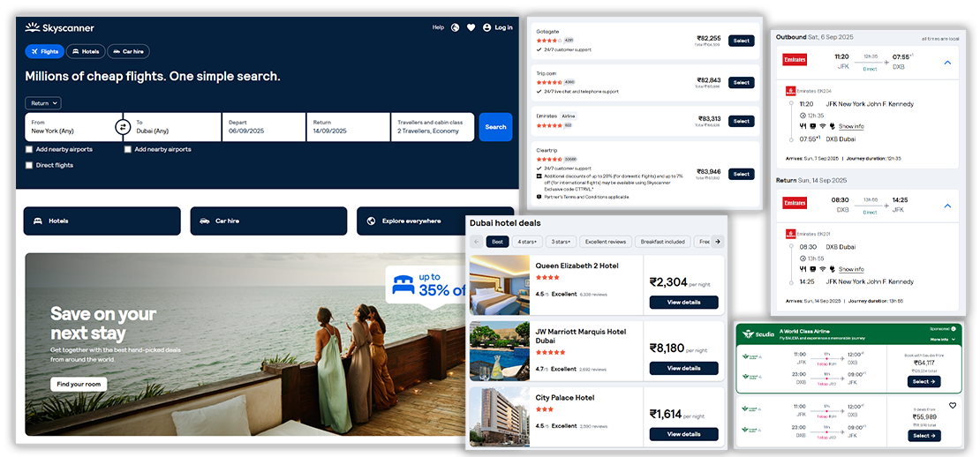Save the ₹55,989 flight with heart icon
980x457 pixels.
click(953, 405)
